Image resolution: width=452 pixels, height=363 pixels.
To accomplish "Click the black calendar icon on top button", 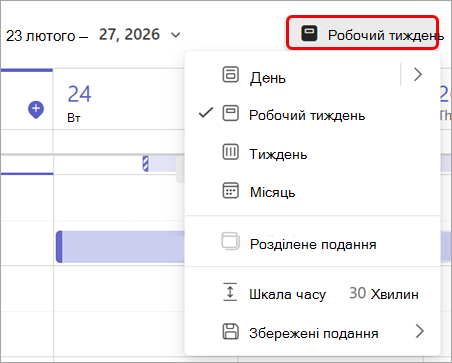I will tap(309, 33).
